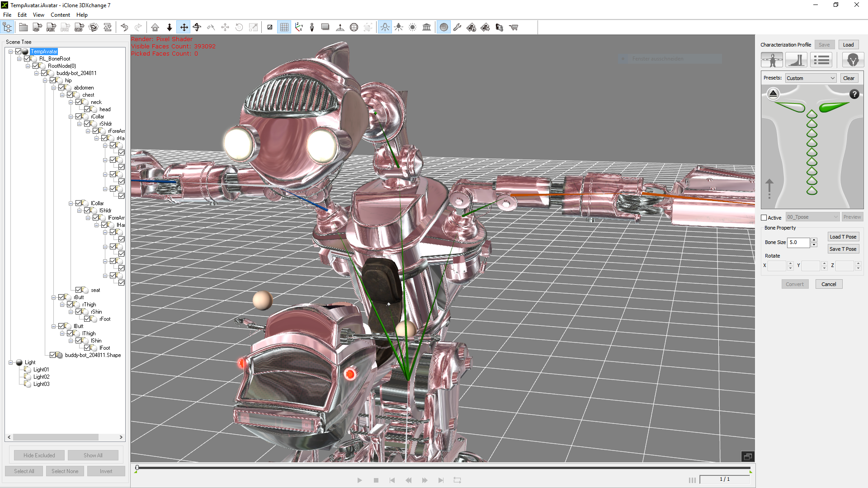
Task: Collapse the TempAvatar tree node
Action: pyautogui.click(x=10, y=52)
